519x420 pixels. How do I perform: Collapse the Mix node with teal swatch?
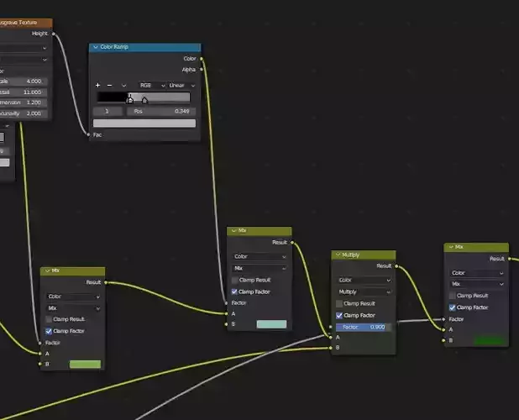click(234, 230)
